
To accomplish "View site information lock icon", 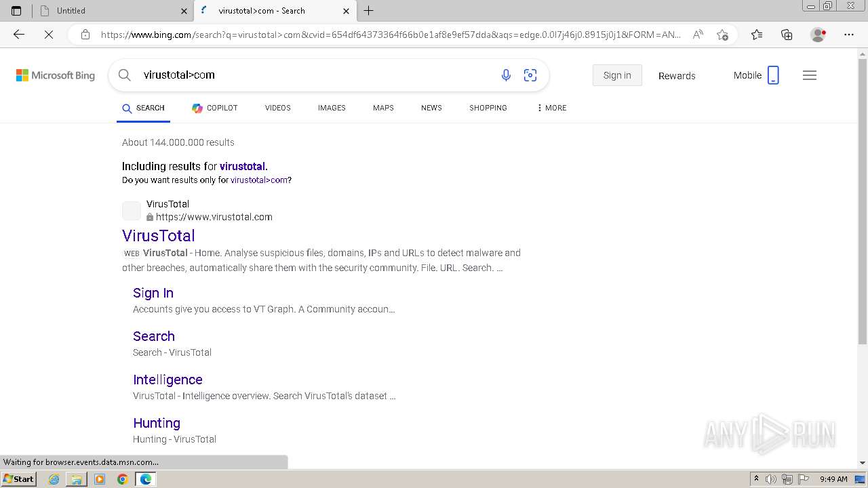I will click(85, 35).
